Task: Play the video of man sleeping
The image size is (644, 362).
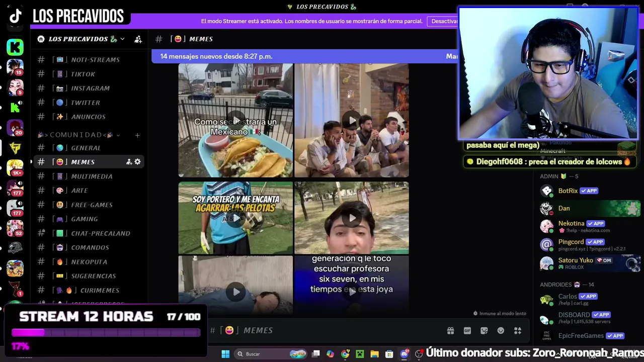Action: pos(235,291)
